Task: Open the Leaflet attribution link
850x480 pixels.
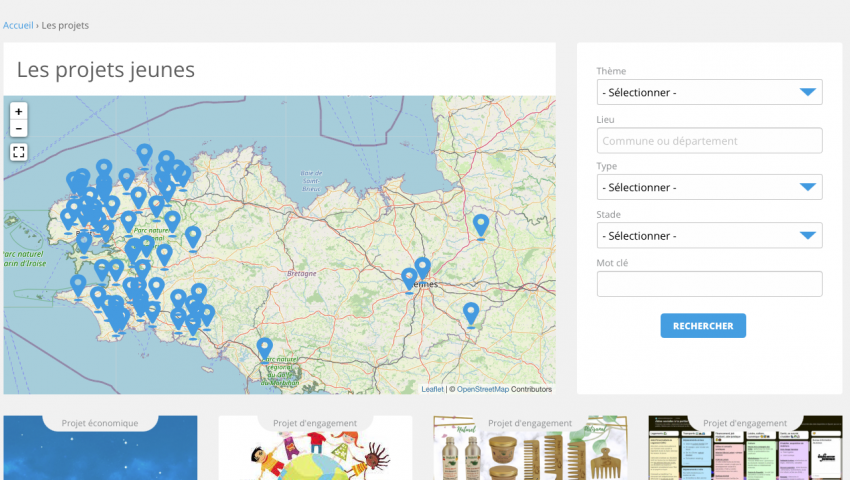Action: [x=432, y=389]
